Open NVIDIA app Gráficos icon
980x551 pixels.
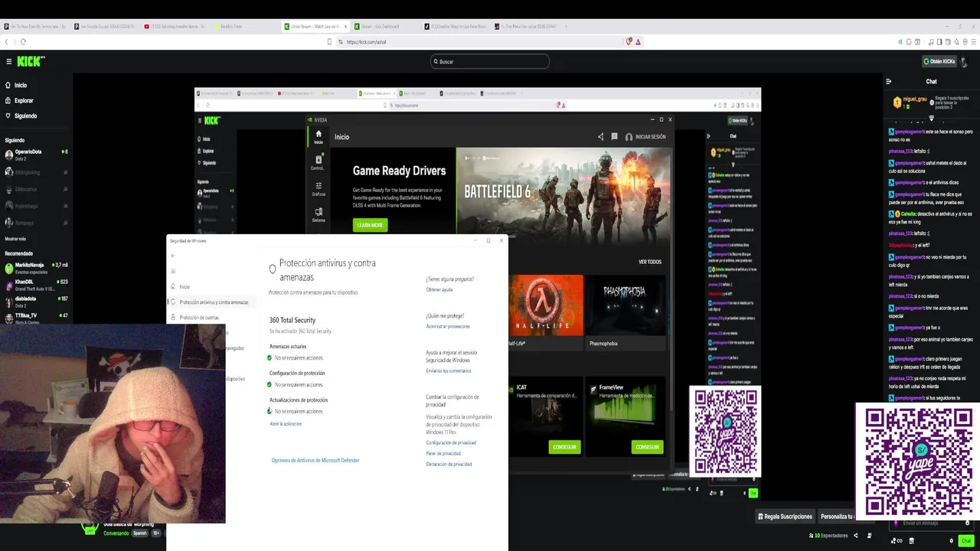coord(318,189)
